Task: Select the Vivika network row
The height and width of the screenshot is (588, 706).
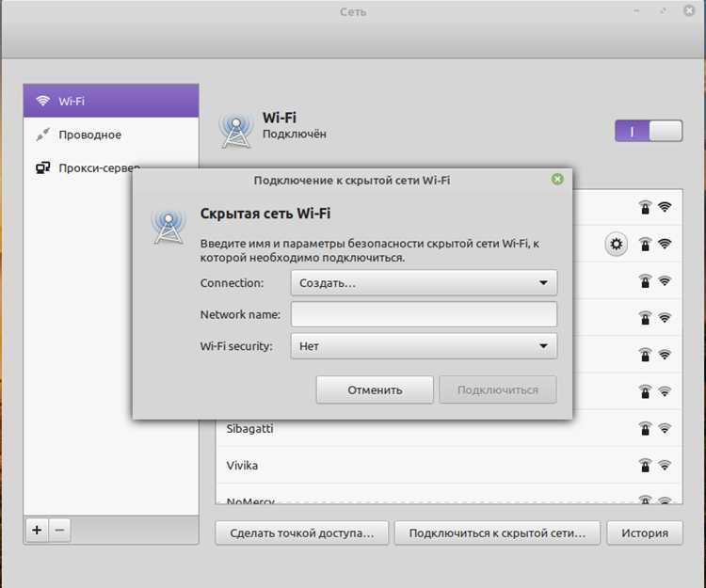Action: pos(448,465)
